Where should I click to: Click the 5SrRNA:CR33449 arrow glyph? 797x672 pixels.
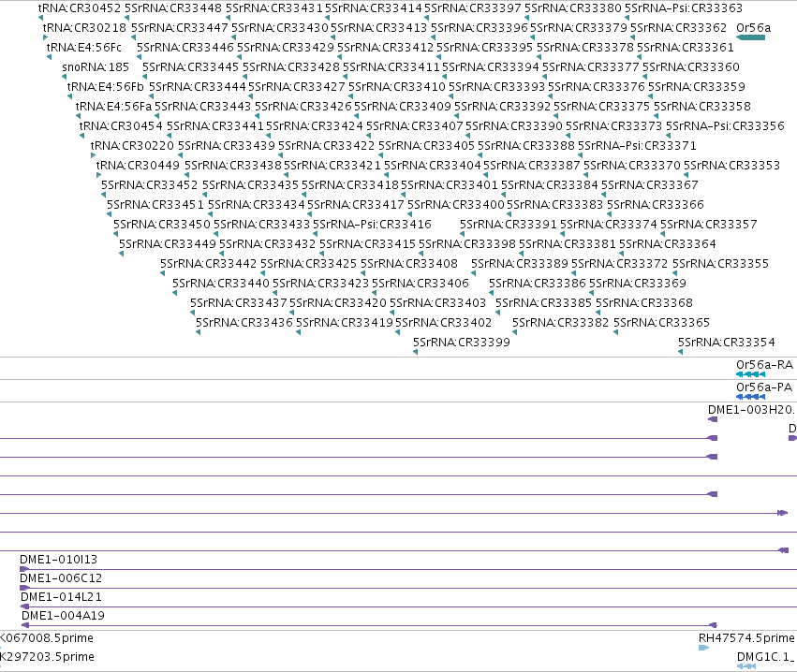[x=121, y=254]
